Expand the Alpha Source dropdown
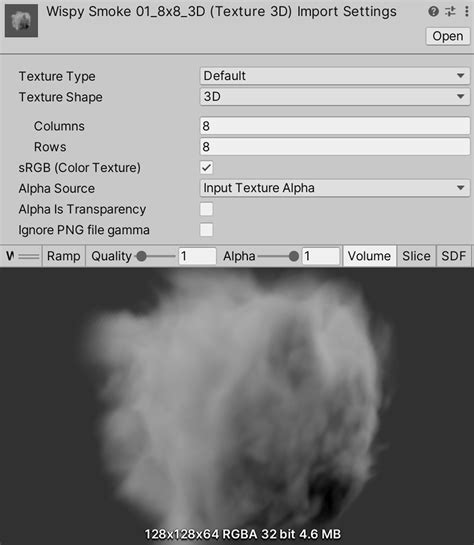The height and width of the screenshot is (545, 474). [335, 188]
